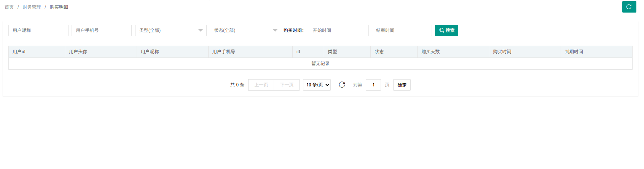Click the 购买天数 column header

pos(430,52)
